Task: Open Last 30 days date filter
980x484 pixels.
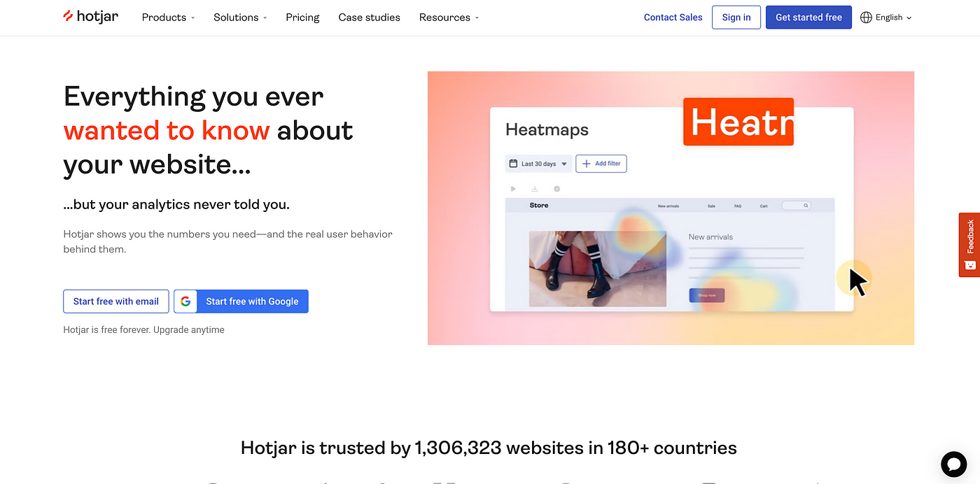Action: coord(538,164)
